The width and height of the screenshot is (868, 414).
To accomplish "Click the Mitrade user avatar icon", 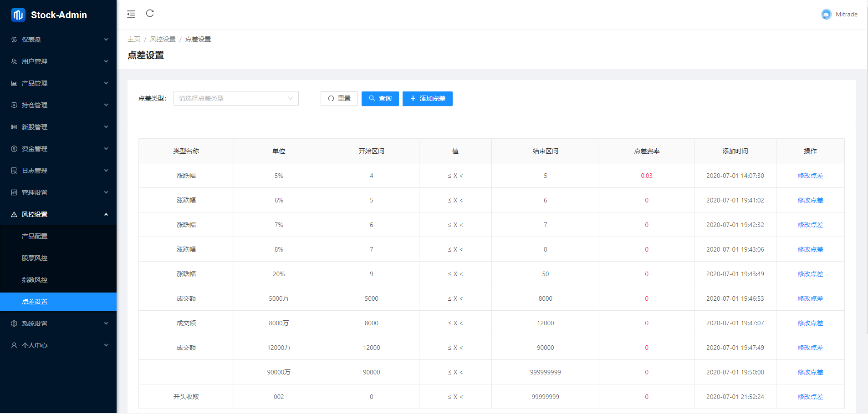I will [x=826, y=15].
